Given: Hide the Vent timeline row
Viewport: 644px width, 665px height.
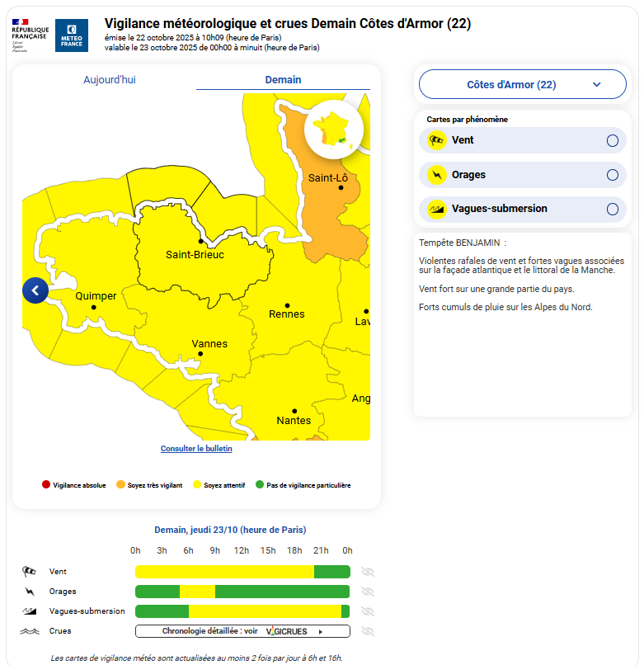Looking at the screenshot, I should [368, 572].
